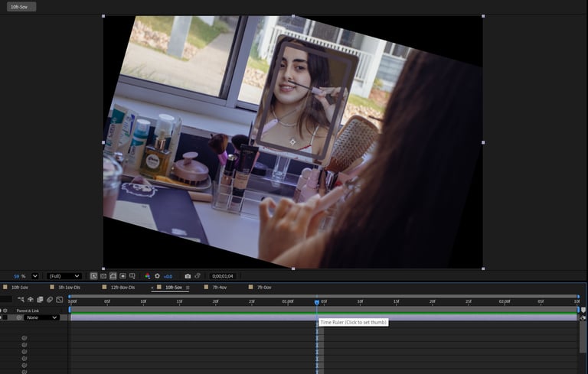Click the comp marker bin icon
This screenshot has width=588, height=374.
[583, 310]
